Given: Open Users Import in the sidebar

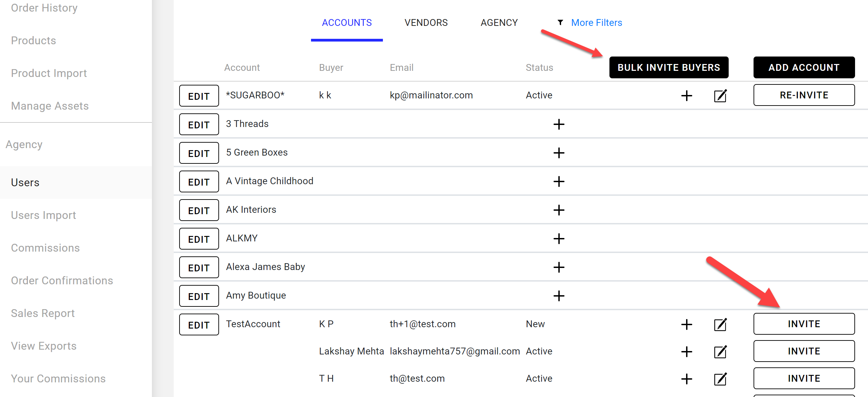Looking at the screenshot, I should coord(43,215).
